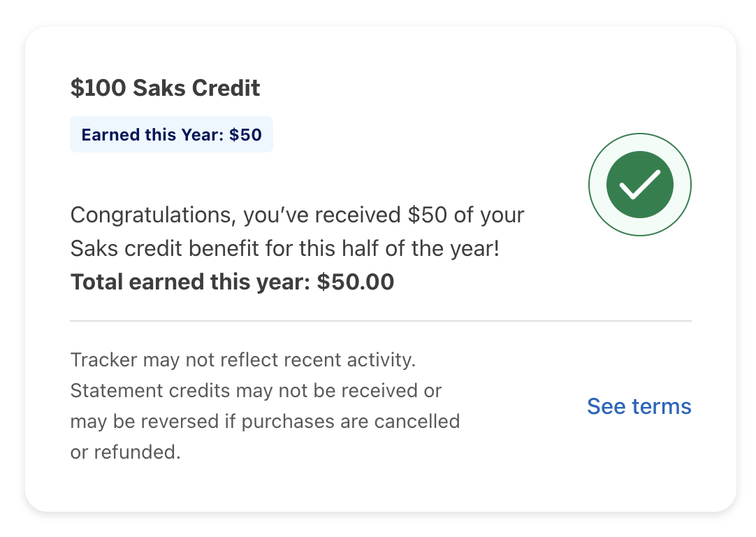Screen dimensions: 756x537
Task: Click the word "Tracker" in the disclaimer
Action: 103,361
